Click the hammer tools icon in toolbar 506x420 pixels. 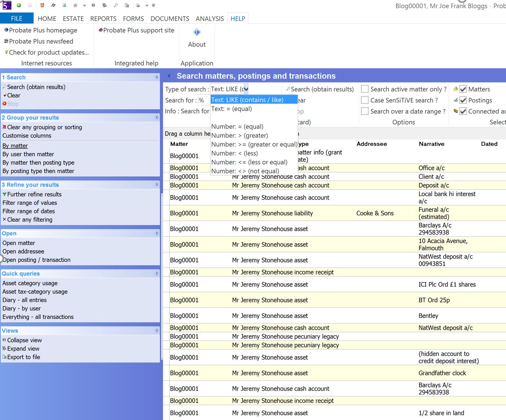pos(75,5)
